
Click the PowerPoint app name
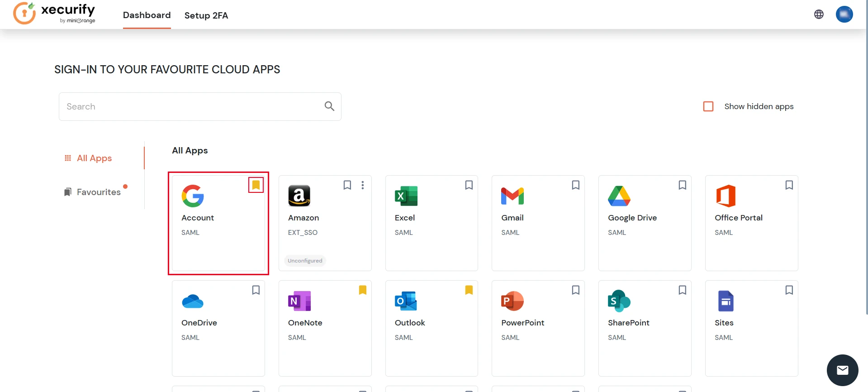coord(523,323)
